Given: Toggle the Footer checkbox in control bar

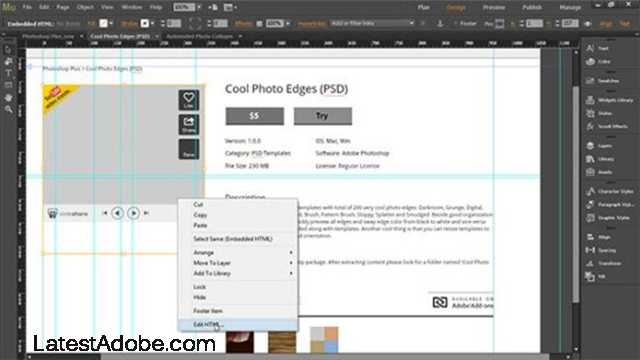Looking at the screenshot, I should point(456,24).
